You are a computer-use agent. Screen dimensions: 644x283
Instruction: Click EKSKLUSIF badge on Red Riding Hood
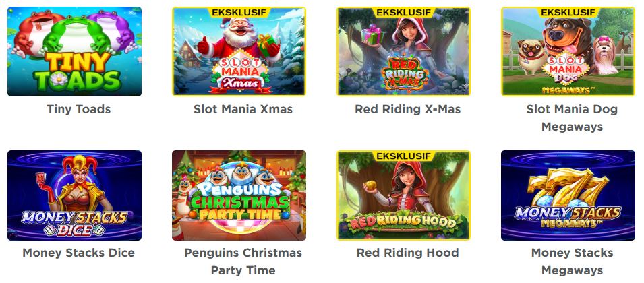tap(403, 156)
